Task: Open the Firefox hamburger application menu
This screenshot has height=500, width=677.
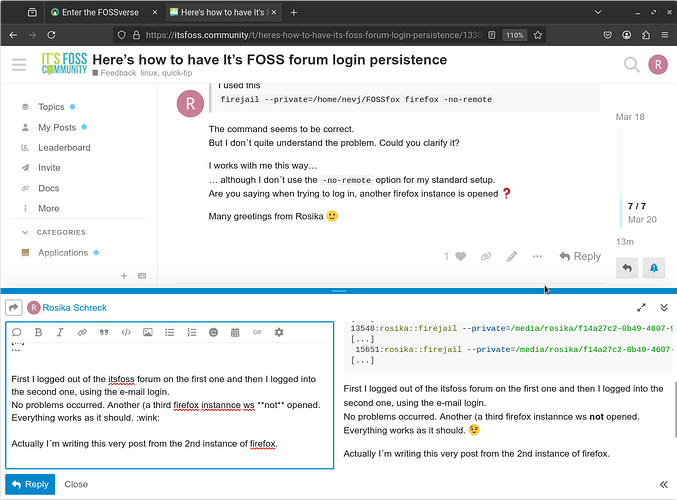Action: point(665,35)
